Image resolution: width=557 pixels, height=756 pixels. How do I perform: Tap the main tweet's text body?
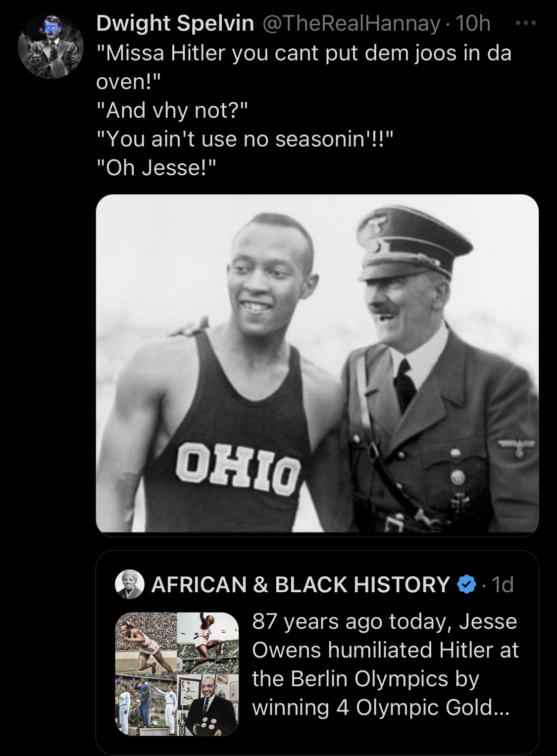[303, 110]
